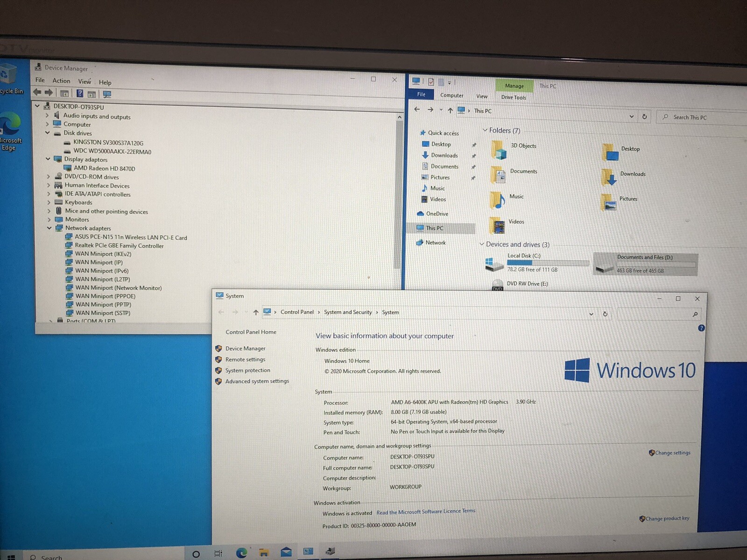The image size is (747, 560).
Task: Click Change product key link
Action: click(667, 518)
